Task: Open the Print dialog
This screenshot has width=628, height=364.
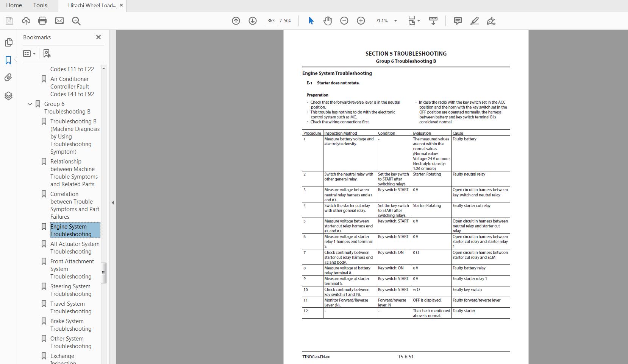Action: [42, 21]
